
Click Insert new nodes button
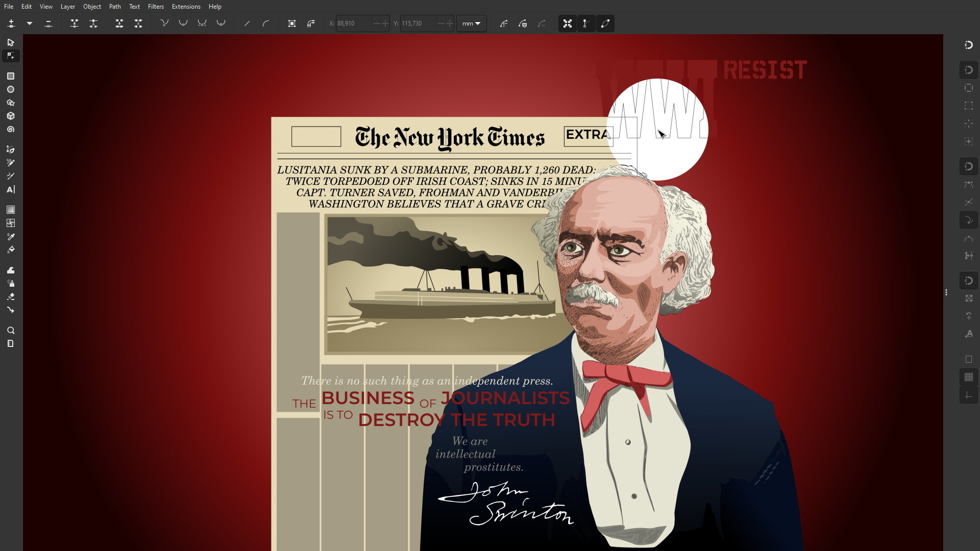(11, 23)
